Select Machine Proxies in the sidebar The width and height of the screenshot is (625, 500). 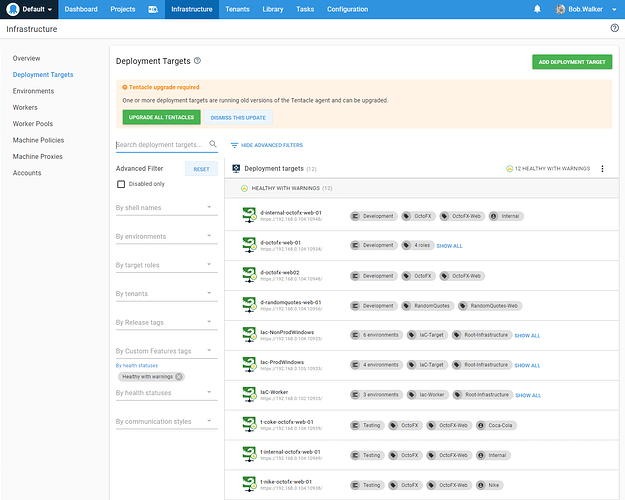[37, 156]
